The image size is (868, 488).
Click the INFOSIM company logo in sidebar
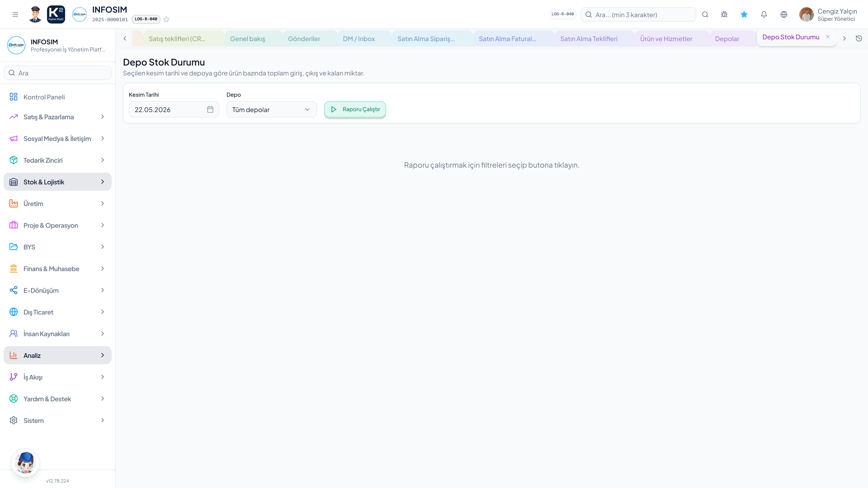tap(16, 45)
